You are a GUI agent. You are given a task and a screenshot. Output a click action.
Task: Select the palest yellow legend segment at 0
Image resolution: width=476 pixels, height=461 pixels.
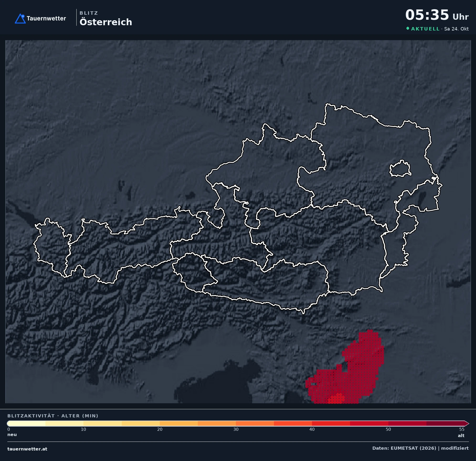pos(26,423)
